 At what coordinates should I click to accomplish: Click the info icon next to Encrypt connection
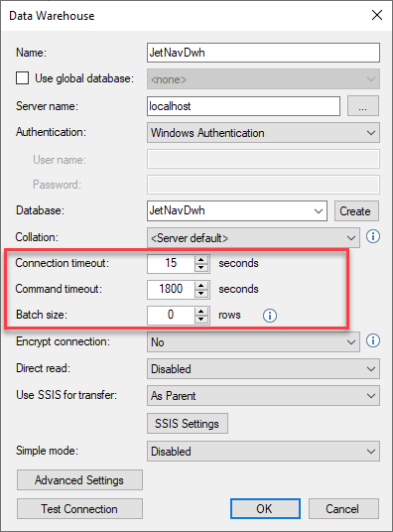pyautogui.click(x=373, y=340)
